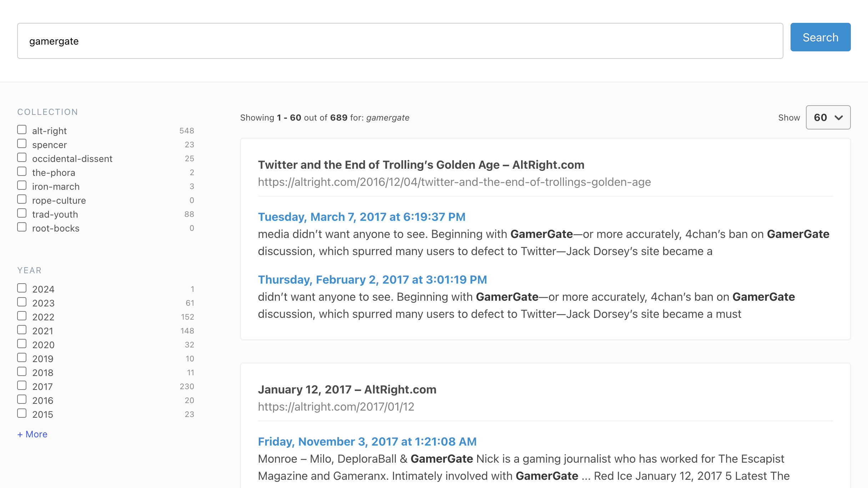The height and width of the screenshot is (488, 868).
Task: Open Thursday, February 2, 2017 snapshot link
Action: (x=372, y=280)
